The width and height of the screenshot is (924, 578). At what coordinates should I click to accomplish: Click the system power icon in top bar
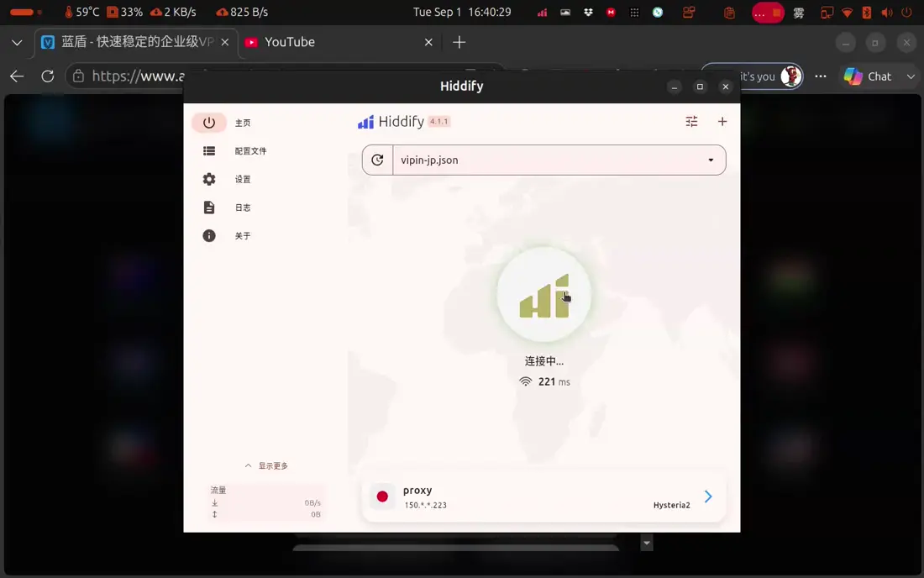[x=906, y=12]
